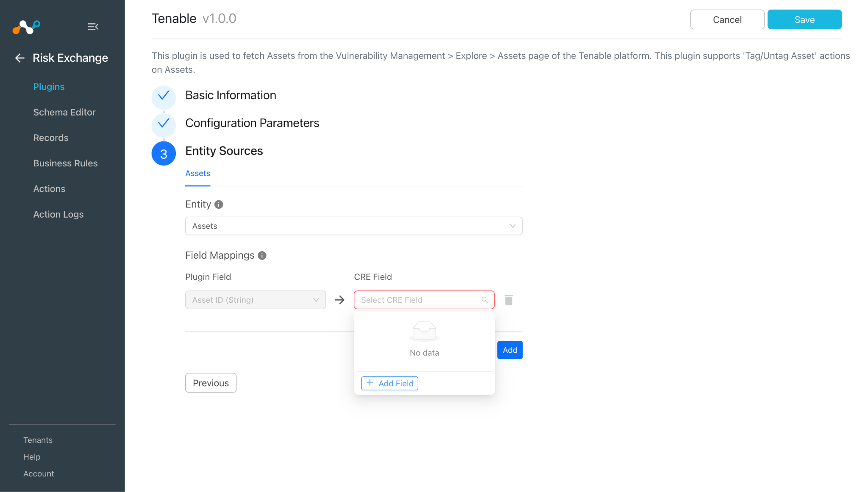Open Records in the sidebar
Image resolution: width=868 pixels, height=492 pixels.
tap(51, 138)
